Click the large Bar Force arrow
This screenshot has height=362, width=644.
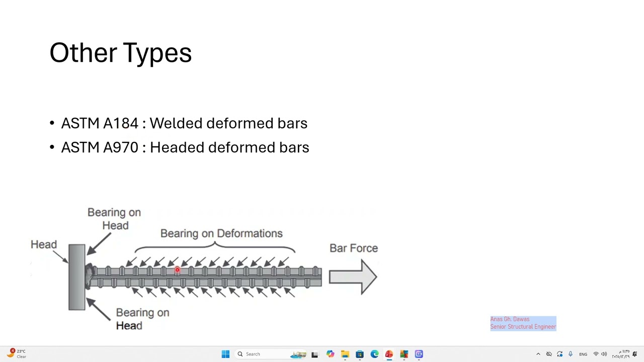point(353,277)
